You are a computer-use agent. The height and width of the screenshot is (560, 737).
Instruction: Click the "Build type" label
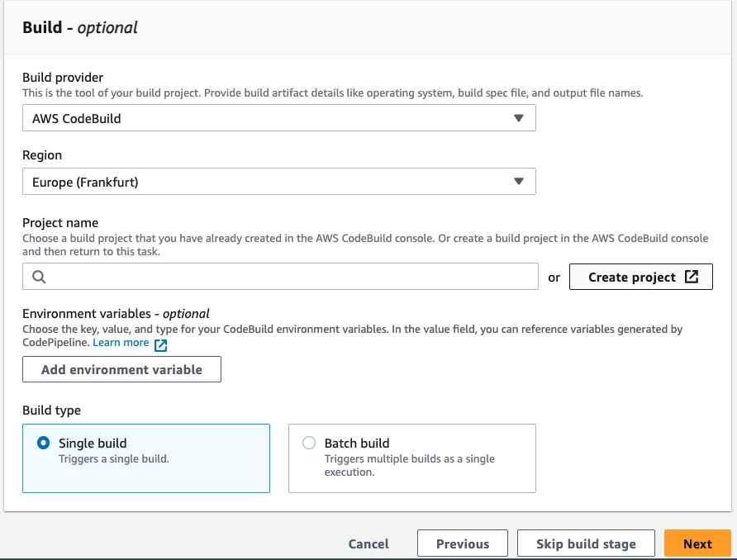click(x=52, y=411)
